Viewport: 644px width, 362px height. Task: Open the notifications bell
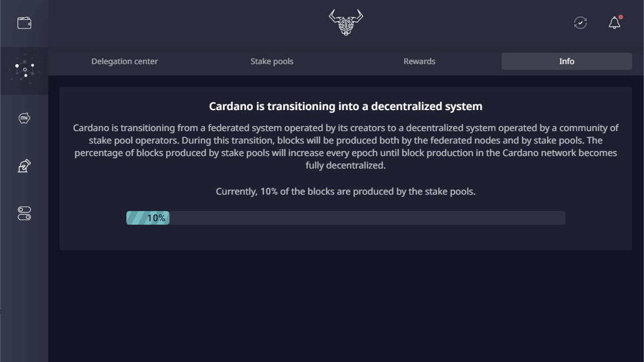[615, 23]
